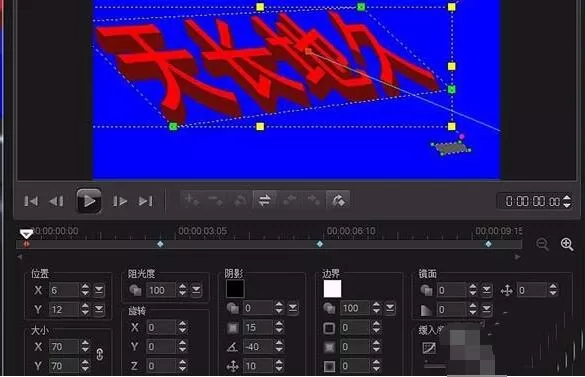
Task: Click the bottom-most border icon in border panel
Action: pos(329,366)
